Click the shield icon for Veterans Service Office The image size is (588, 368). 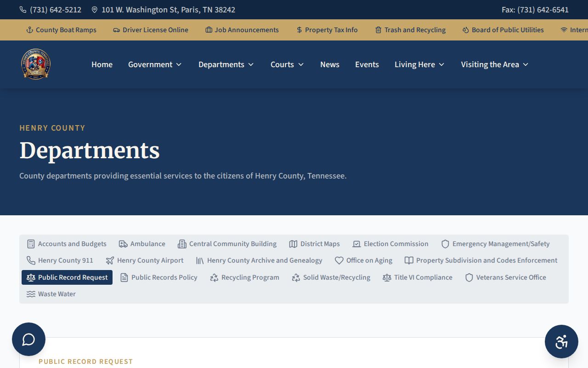click(469, 277)
